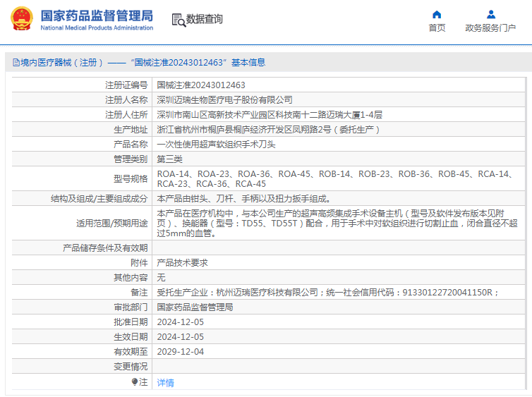
Task: Click intended use text 本产品在医疗机构中
Action: 339,223
